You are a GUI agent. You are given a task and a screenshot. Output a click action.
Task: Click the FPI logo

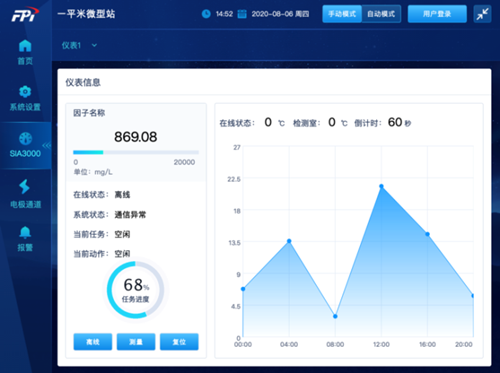[25, 14]
